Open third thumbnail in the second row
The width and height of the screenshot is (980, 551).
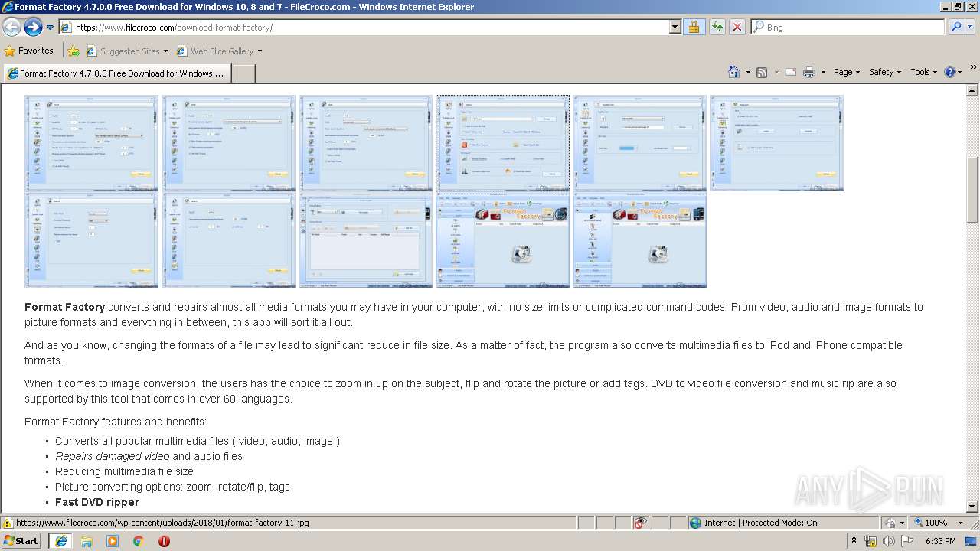365,240
